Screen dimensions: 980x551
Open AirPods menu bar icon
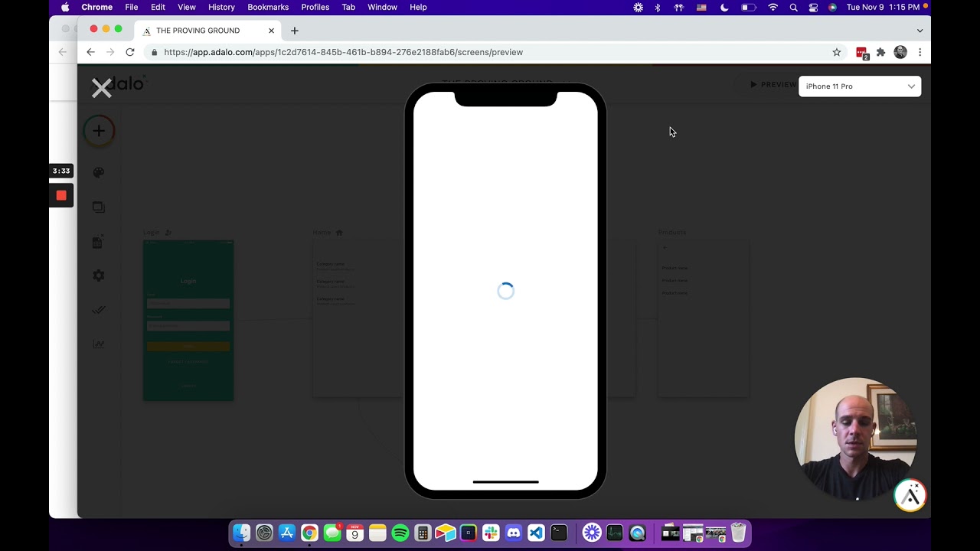(678, 7)
